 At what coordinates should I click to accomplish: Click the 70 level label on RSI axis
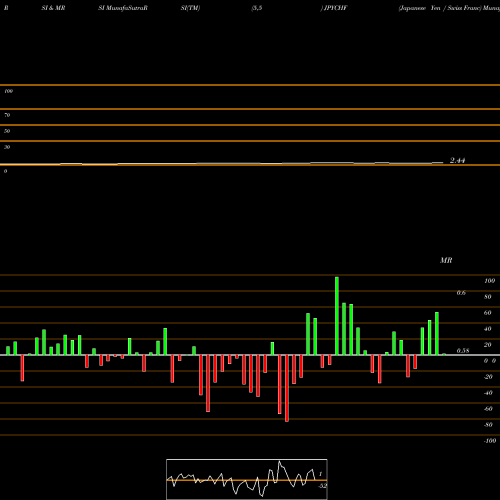coord(7,115)
